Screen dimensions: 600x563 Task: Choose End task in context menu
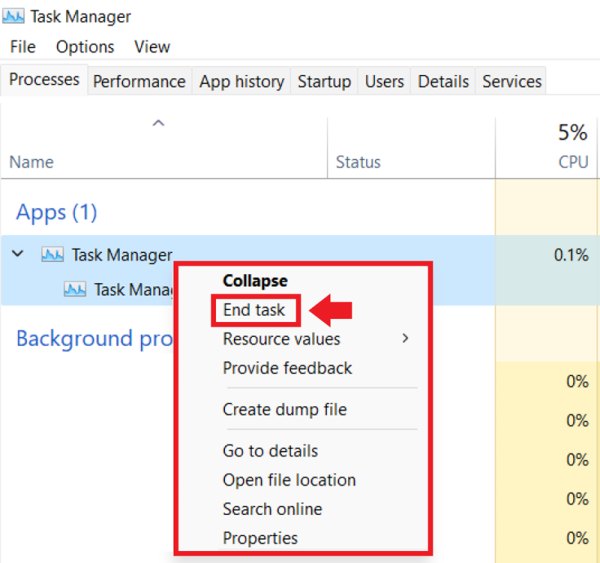254,310
